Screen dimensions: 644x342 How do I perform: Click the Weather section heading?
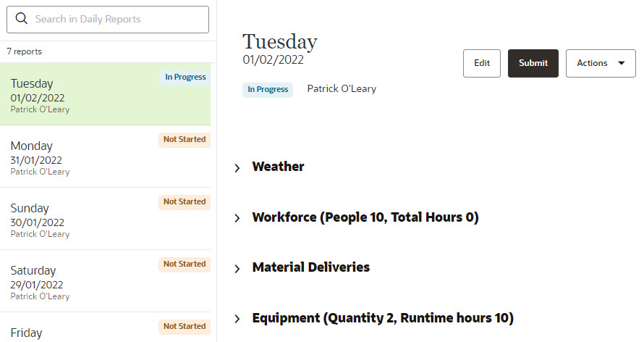278,167
